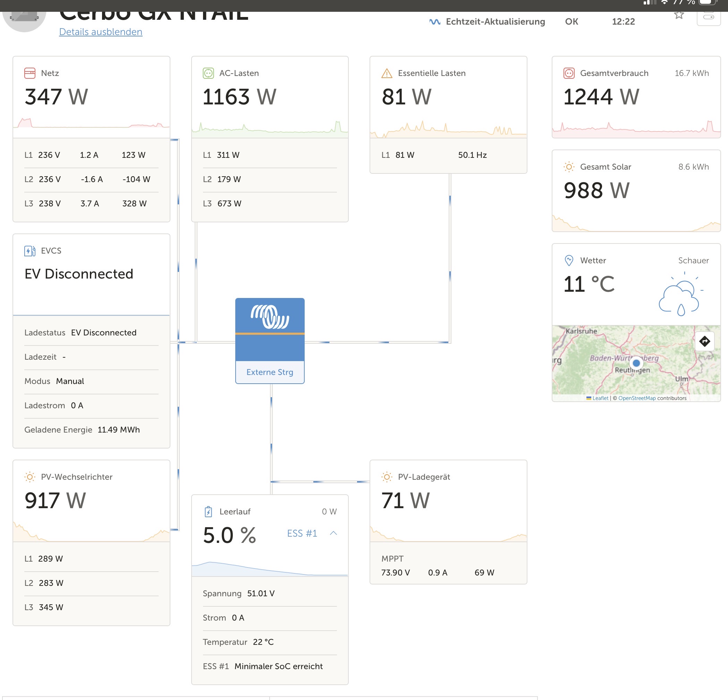Open the controls toggle button at top right

tap(708, 17)
